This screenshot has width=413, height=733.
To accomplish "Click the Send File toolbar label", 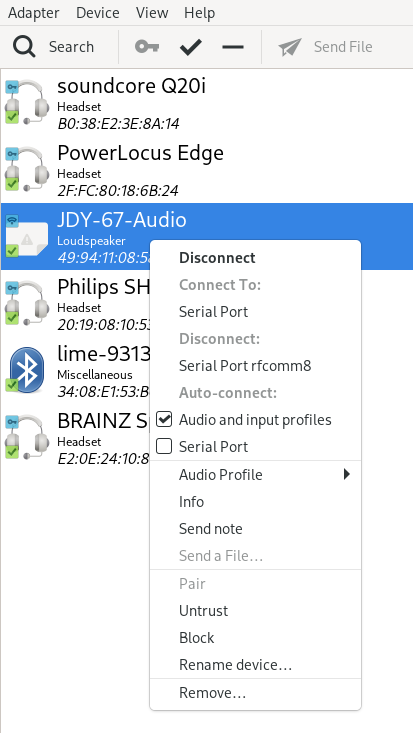I will [343, 47].
